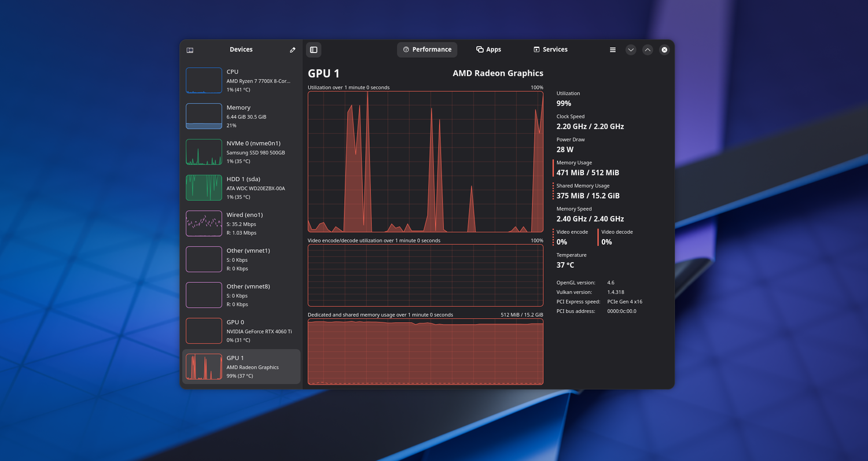This screenshot has width=868, height=461.
Task: Click the large GPU utilization graph
Action: [x=425, y=162]
